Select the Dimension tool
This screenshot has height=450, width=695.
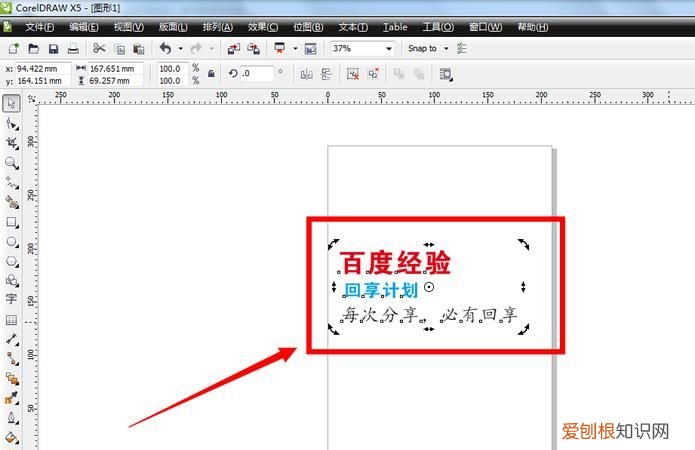pyautogui.click(x=12, y=339)
